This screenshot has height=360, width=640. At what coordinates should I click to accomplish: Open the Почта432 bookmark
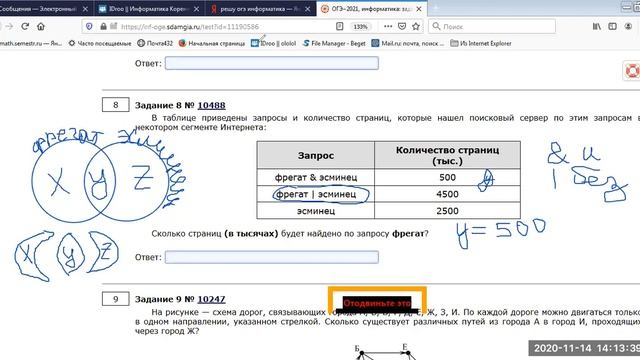click(155, 43)
